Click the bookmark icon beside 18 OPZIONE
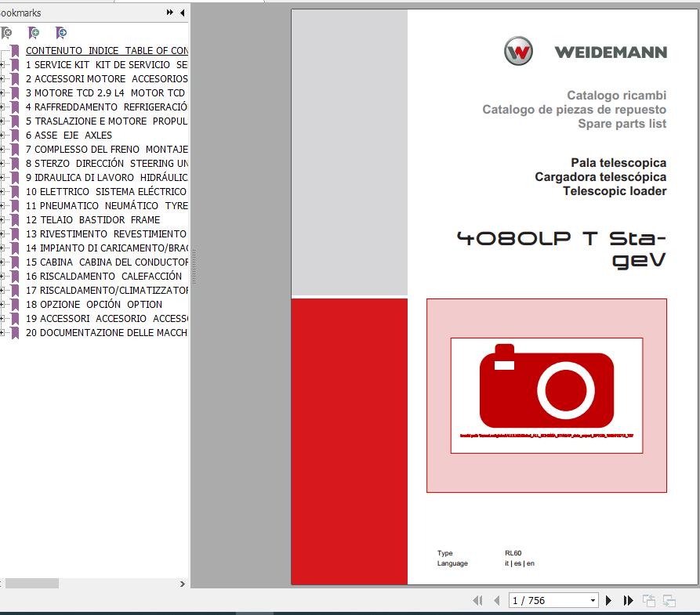Screen dimensions: 700x615 pos(15,305)
